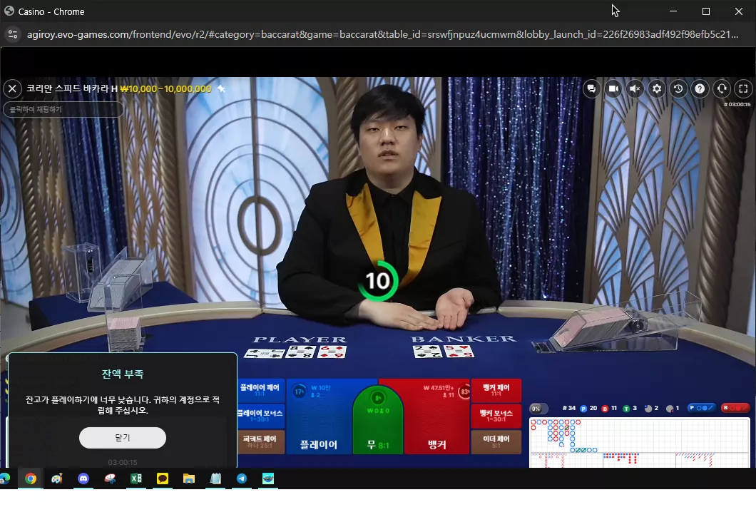Screen dimensions: 756x532
Task: Open the game history clock icon
Action: [x=678, y=88]
